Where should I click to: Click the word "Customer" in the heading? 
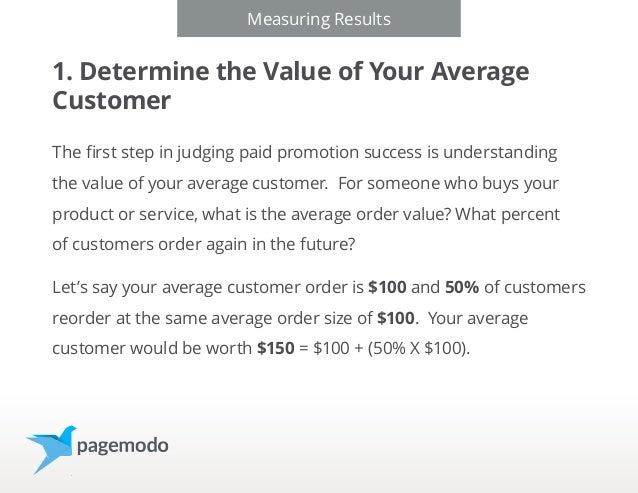click(x=111, y=100)
